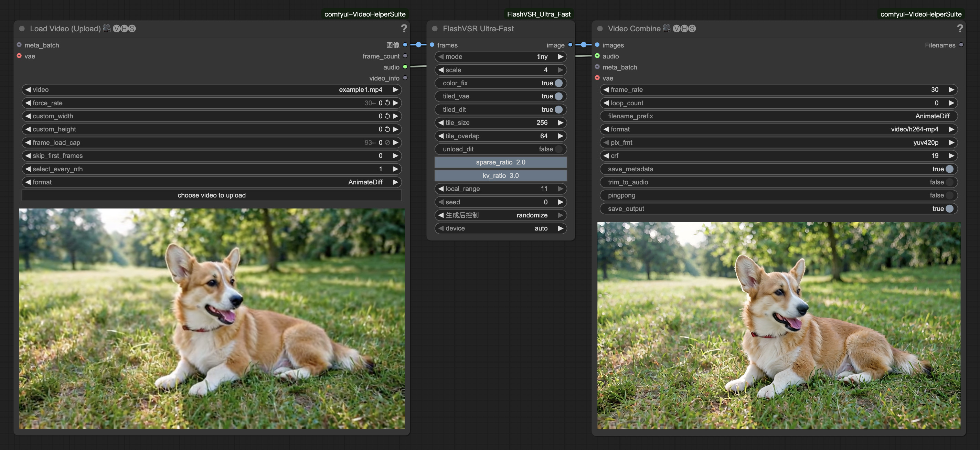Click force_rate reset icon
Image resolution: width=980 pixels, height=450 pixels.
coord(387,103)
